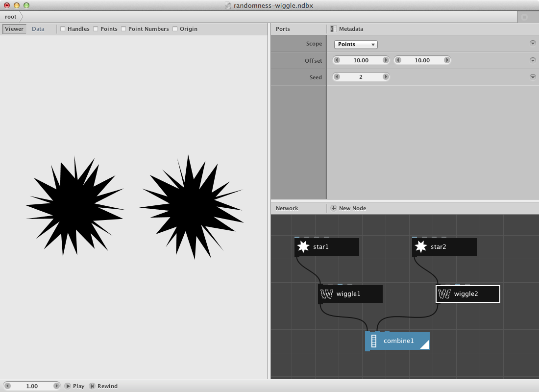The image size is (539, 392).
Task: Increase the Seed value
Action: click(x=385, y=76)
